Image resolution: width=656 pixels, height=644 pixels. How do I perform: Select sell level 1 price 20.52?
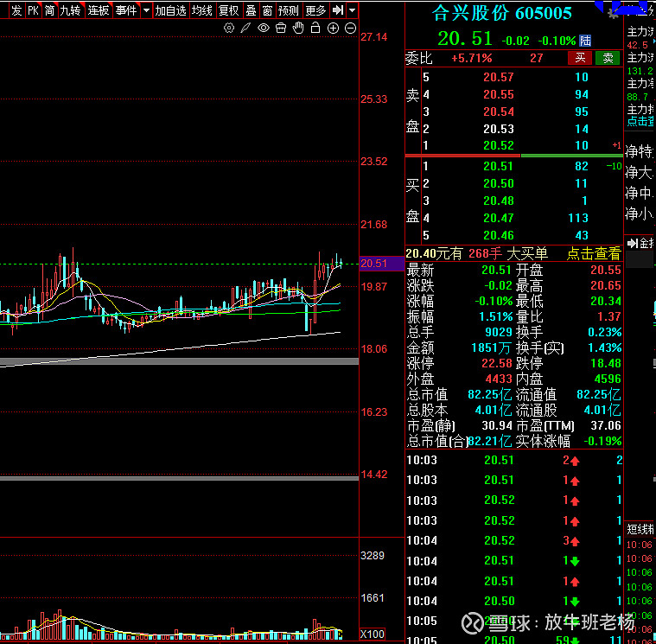[x=499, y=145]
